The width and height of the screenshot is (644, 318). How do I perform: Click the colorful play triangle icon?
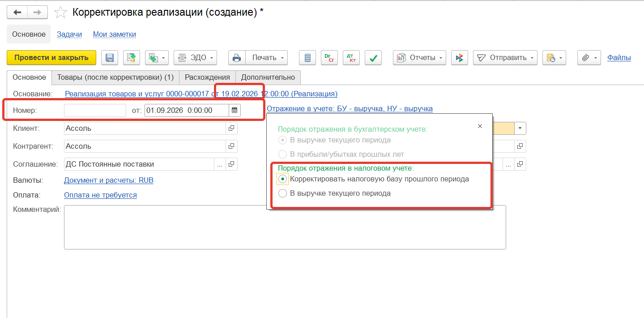tap(459, 58)
